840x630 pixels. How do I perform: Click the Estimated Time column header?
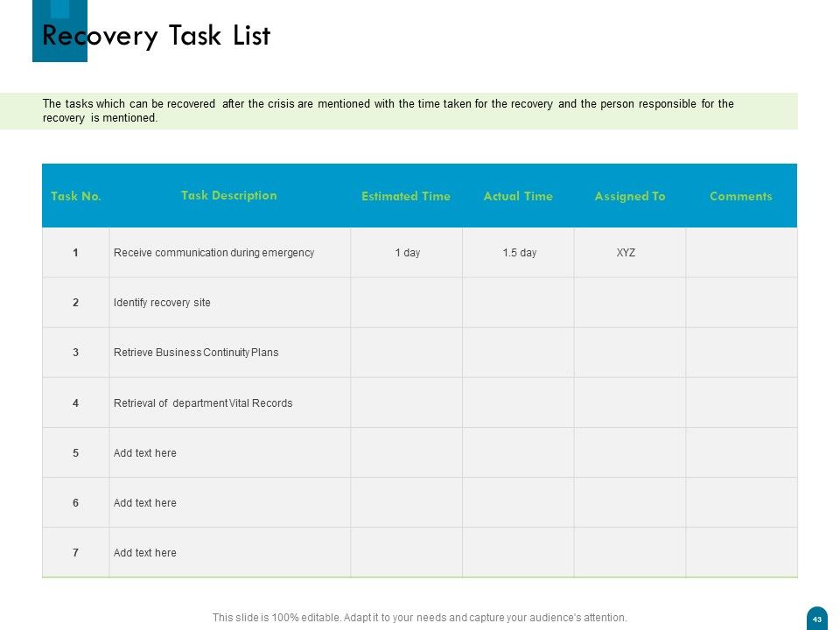coord(406,196)
